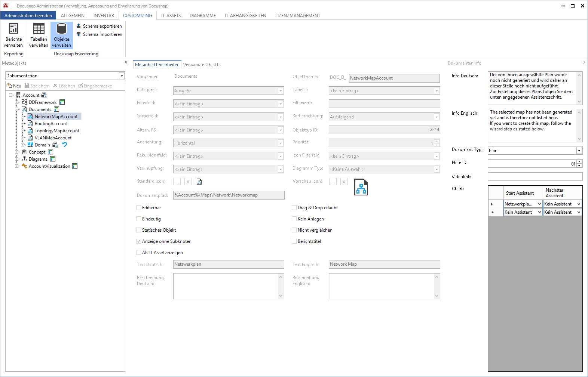Viewport: 588px width, 377px height.
Task: Click the Documents node icon
Action: pos(24,109)
